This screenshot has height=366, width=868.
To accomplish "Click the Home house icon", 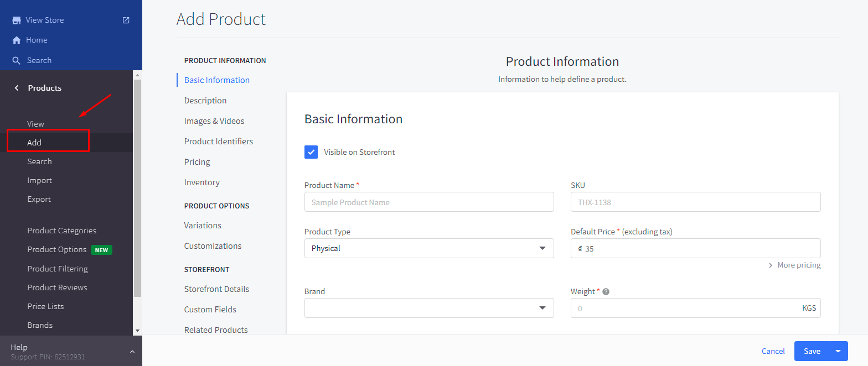I will pos(17,40).
